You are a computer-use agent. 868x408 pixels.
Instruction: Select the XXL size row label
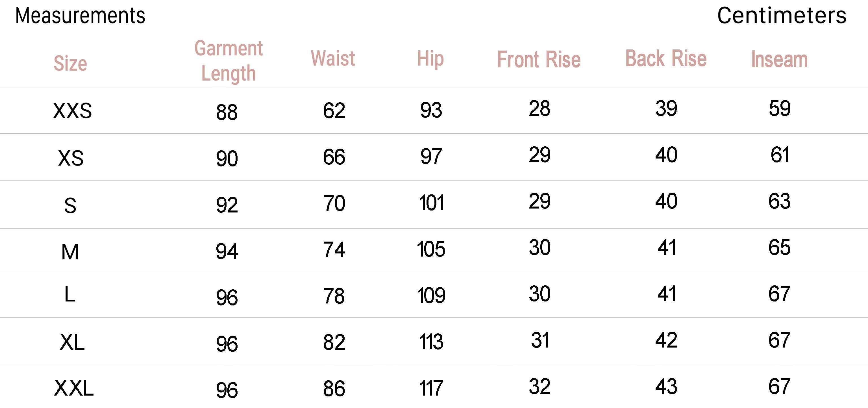[73, 388]
